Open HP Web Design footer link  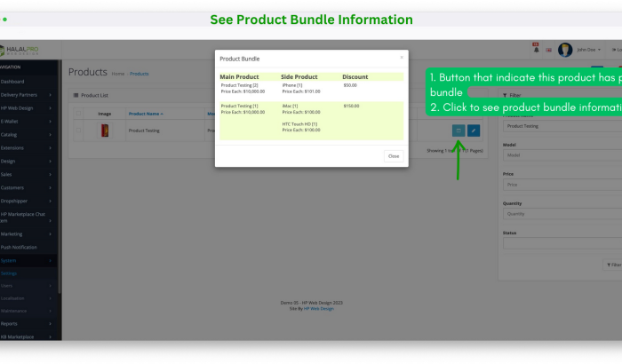pos(318,308)
